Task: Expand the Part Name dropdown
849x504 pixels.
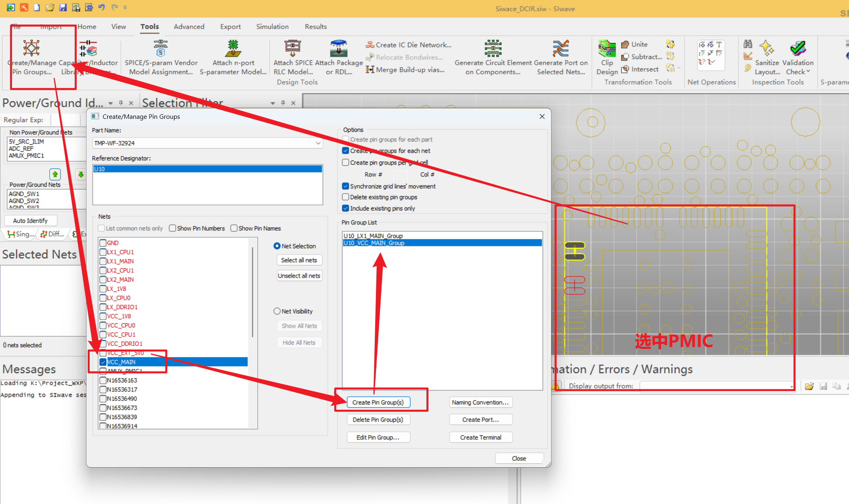Action: [x=318, y=143]
